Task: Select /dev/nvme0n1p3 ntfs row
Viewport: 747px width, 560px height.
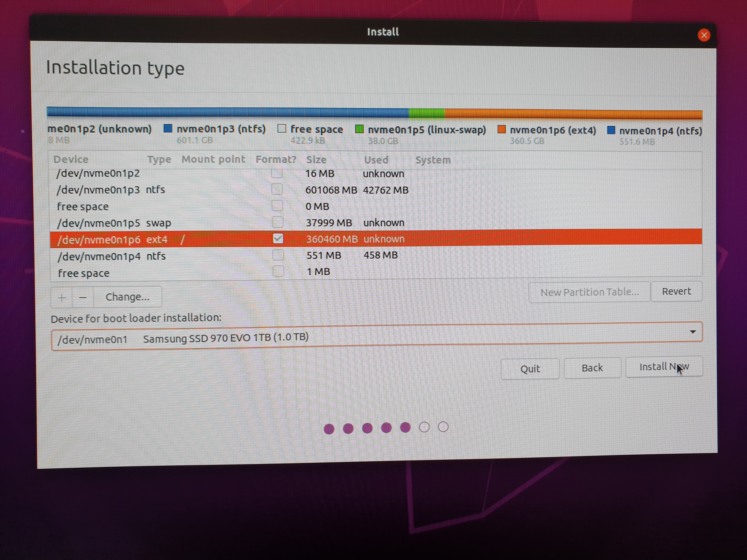Action: pyautogui.click(x=376, y=190)
